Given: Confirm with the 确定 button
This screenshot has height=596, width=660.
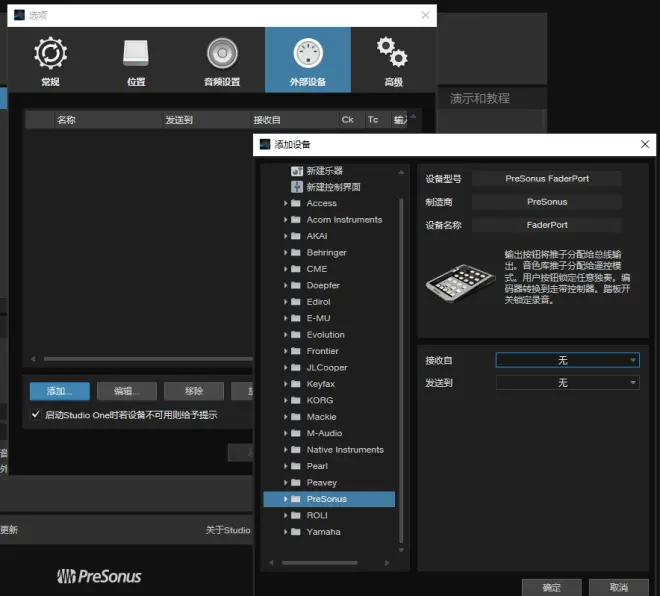Looking at the screenshot, I should [x=551, y=587].
